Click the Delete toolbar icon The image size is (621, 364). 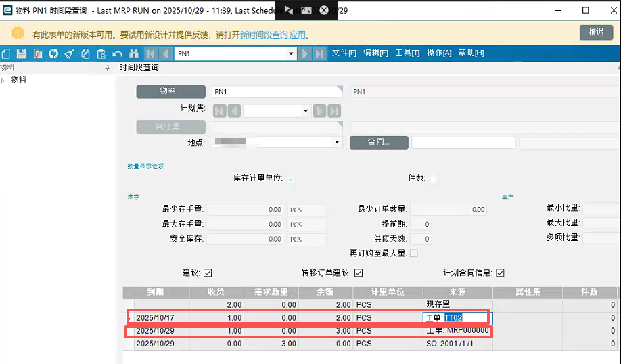click(x=38, y=53)
